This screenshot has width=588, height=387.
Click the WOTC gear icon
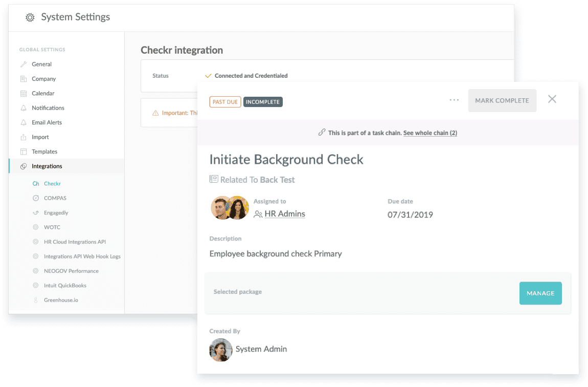point(36,227)
